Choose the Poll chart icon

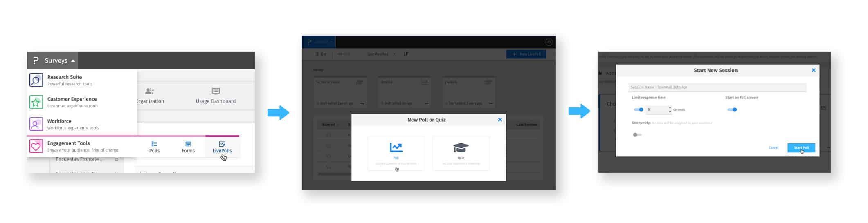396,147
